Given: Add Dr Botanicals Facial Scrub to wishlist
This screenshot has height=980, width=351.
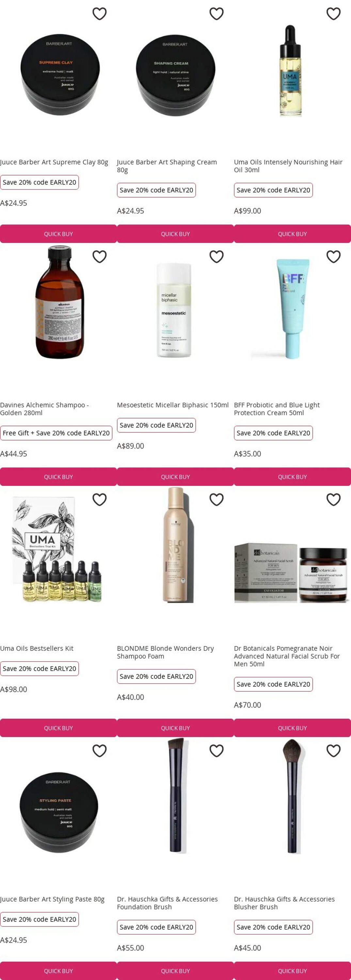Looking at the screenshot, I should [x=333, y=499].
